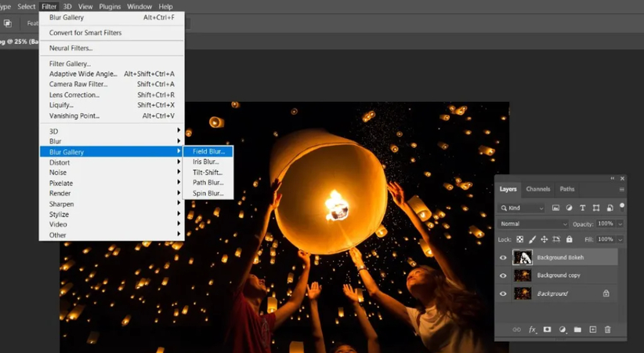Open the Window menu

pyautogui.click(x=139, y=6)
